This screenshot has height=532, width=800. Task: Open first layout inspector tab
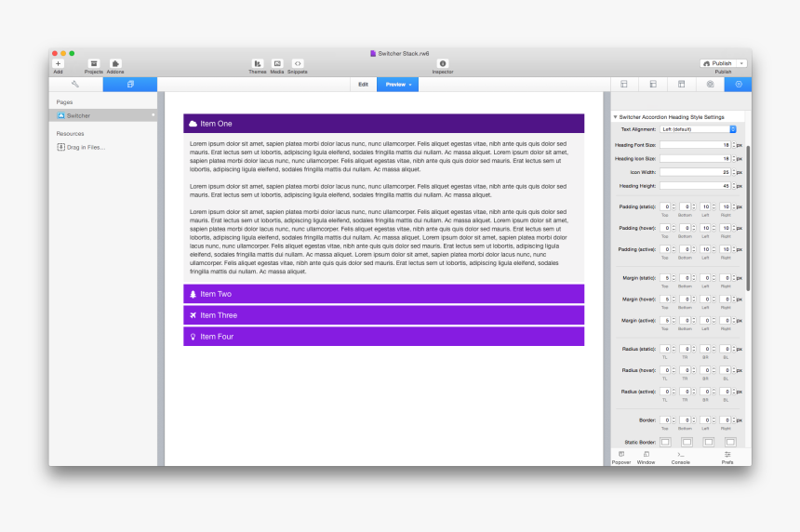tap(624, 84)
